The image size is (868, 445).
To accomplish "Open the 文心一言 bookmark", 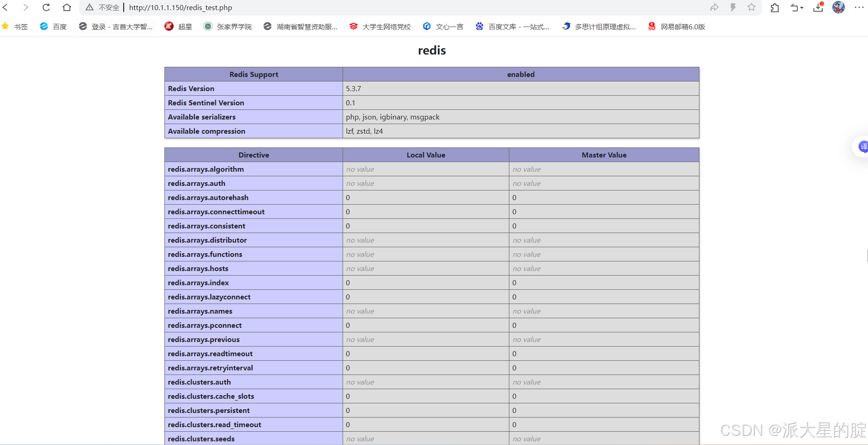I will [x=442, y=26].
